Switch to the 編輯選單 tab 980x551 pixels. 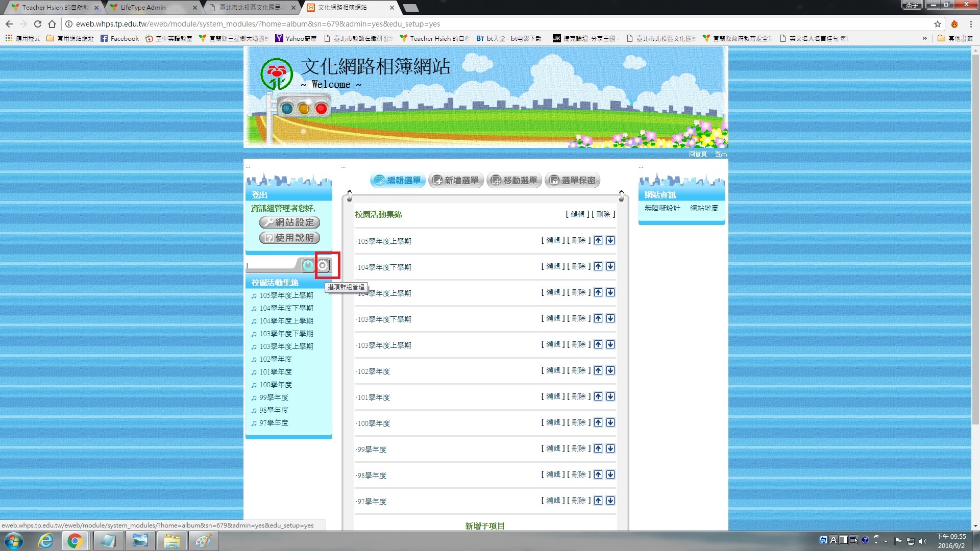[398, 180]
